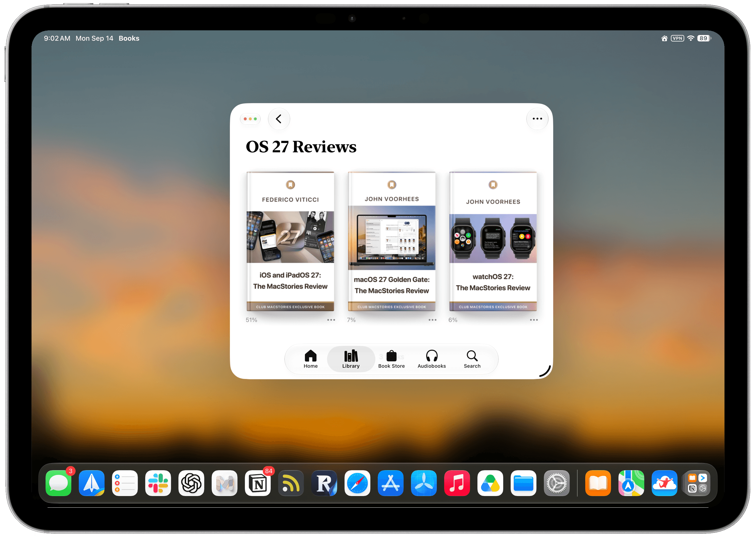Go back with the chevron button
The width and height of the screenshot is (756, 538).
tap(279, 119)
